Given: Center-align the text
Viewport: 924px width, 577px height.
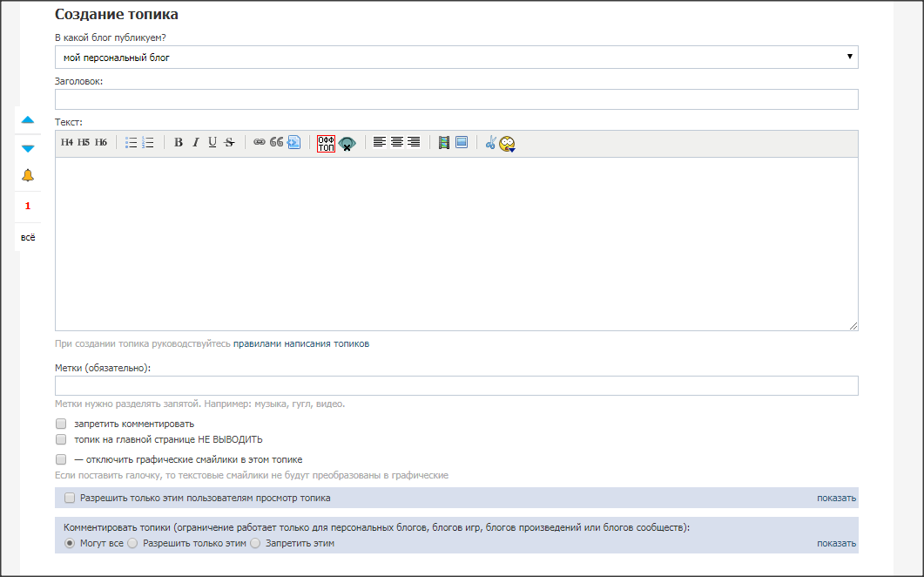Looking at the screenshot, I should 397,143.
